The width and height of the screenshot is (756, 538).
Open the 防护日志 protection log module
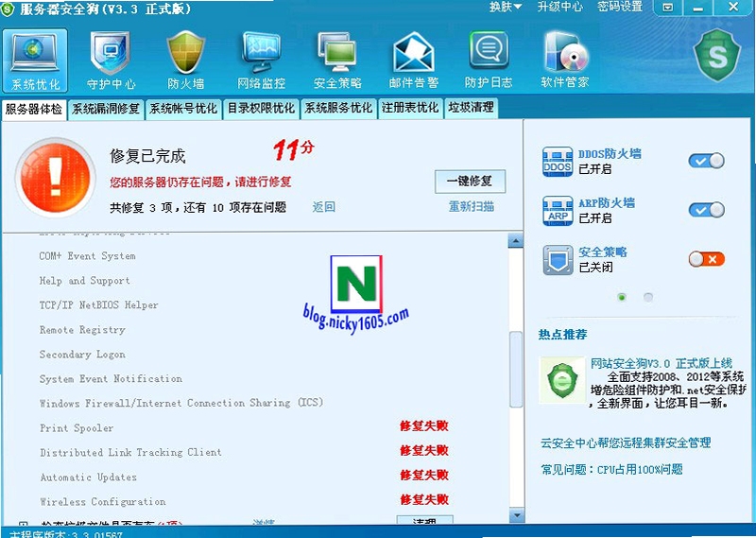489,61
